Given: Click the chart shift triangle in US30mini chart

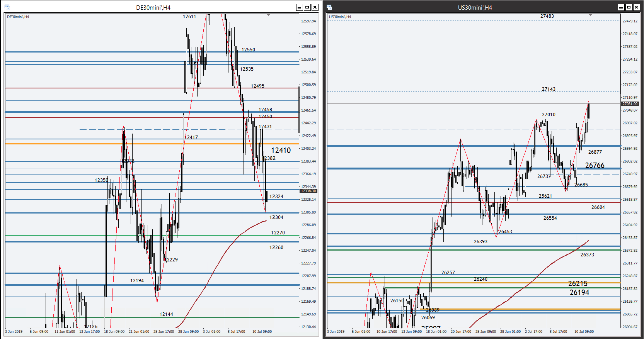Looking at the screenshot, I should (590, 15).
